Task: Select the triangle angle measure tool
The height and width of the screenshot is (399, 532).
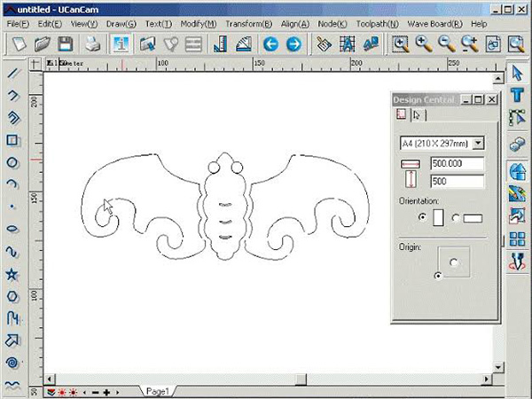Action: [243, 44]
